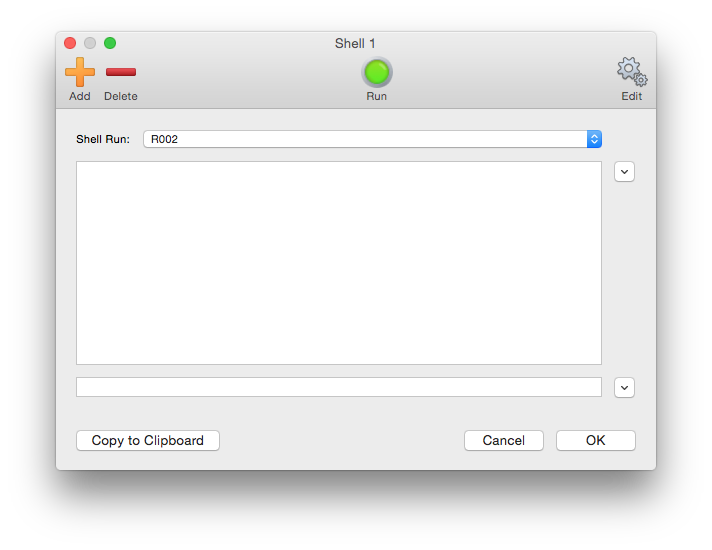Expand the chevron beside the large output area
The width and height of the screenshot is (712, 550).
coord(624,172)
